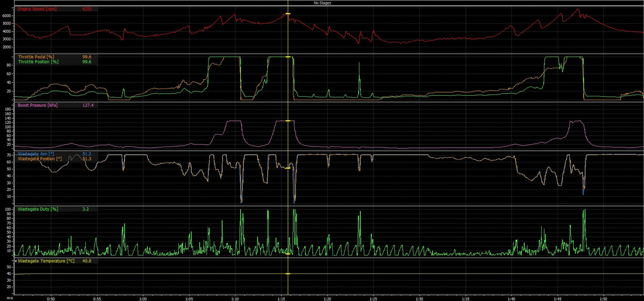Click the selection marker beside Wastegate Temperature
The height and width of the screenshot is (301, 644).
16,261
